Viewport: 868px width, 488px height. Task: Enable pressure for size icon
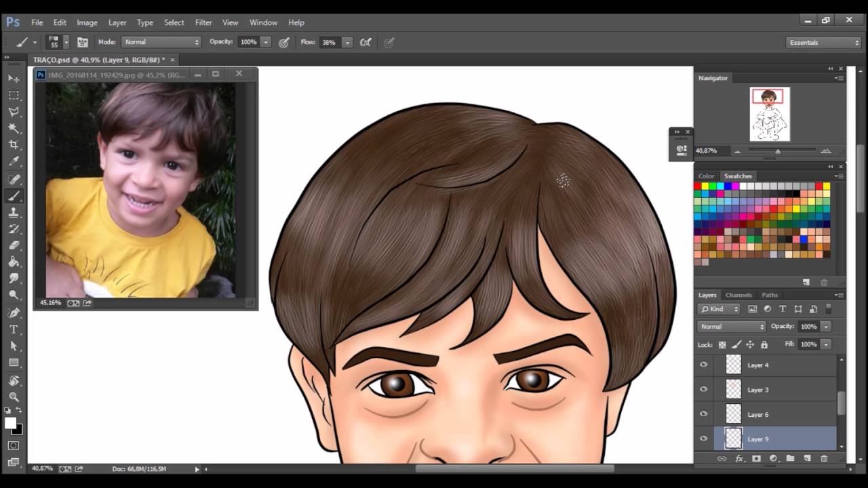click(389, 42)
